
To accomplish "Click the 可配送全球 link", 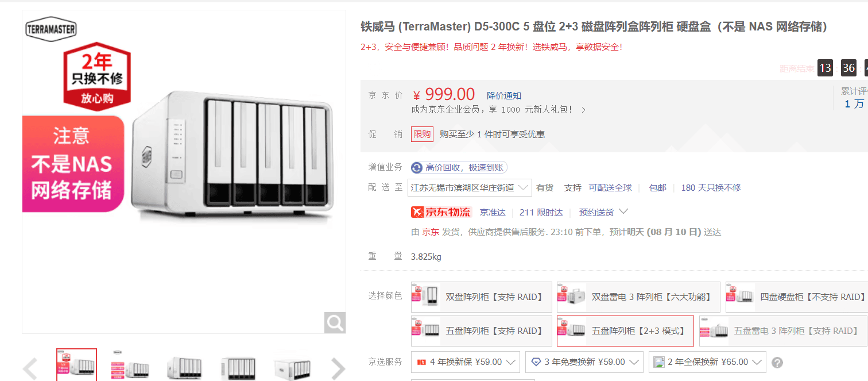I will [610, 188].
